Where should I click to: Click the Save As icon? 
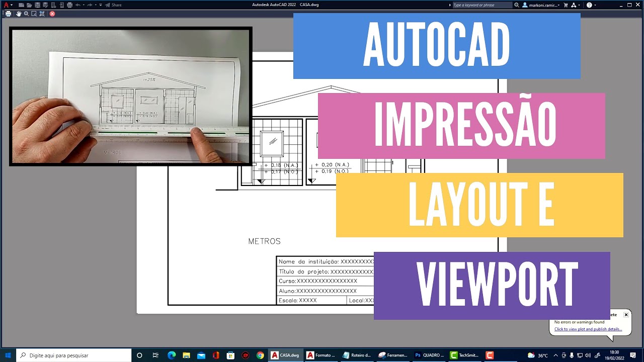click(45, 5)
